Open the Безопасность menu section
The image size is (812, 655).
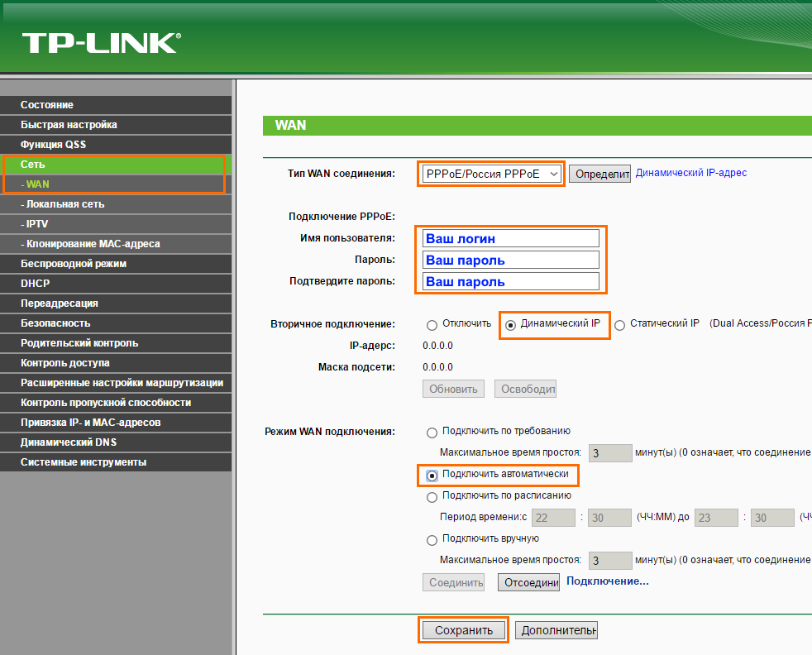[116, 323]
